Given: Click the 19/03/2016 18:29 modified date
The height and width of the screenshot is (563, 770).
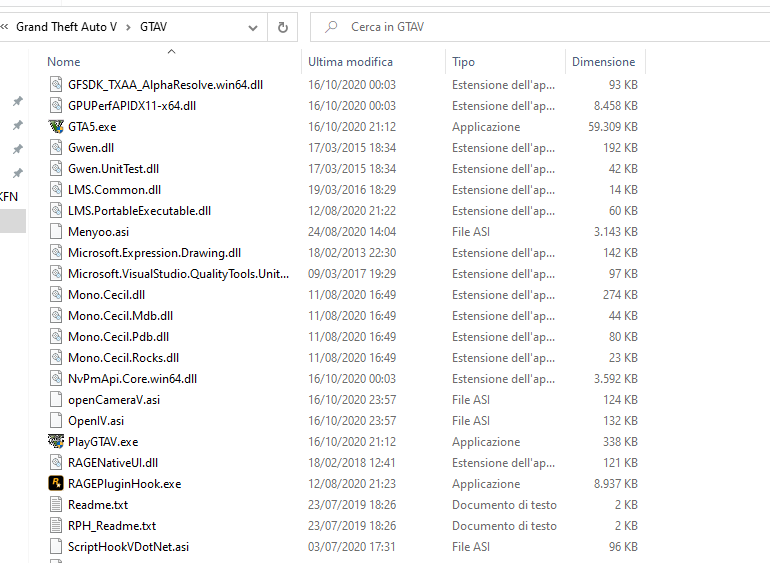Looking at the screenshot, I should pyautogui.click(x=352, y=190).
